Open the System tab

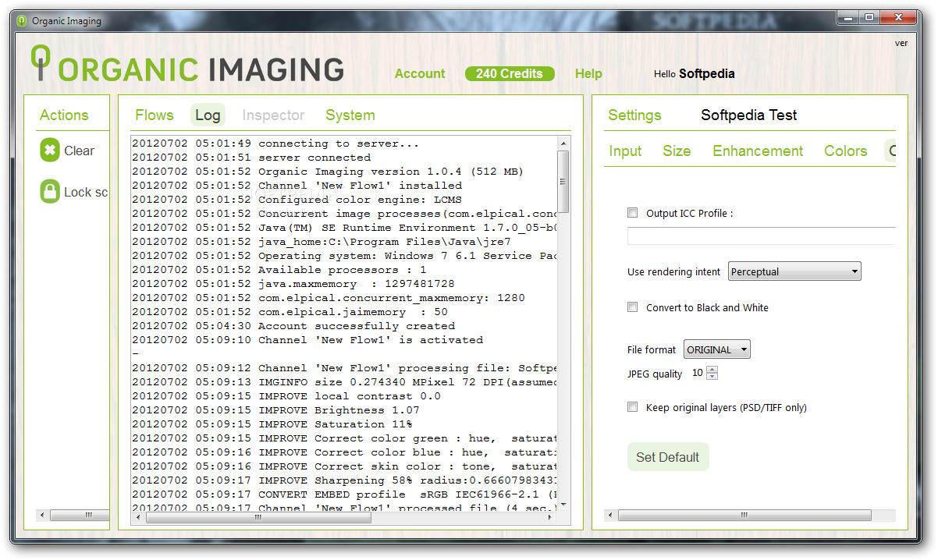[x=350, y=115]
